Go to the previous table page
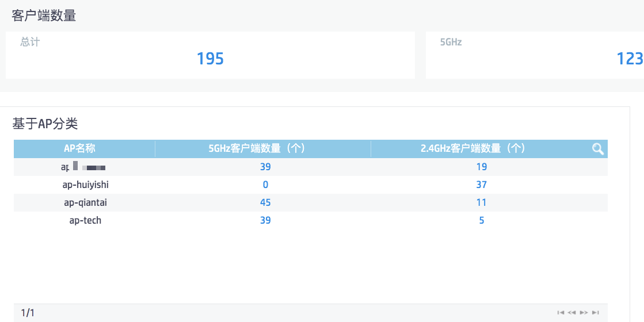 (572, 312)
